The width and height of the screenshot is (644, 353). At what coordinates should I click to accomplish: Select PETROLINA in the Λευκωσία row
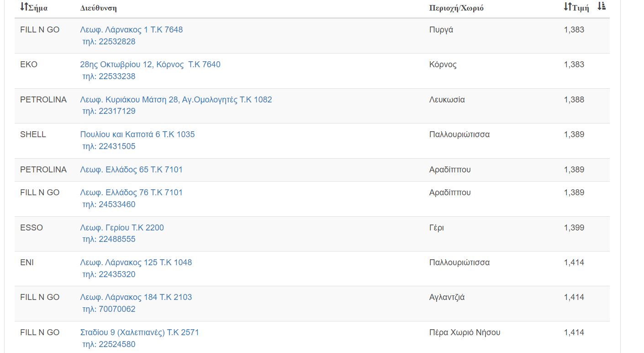43,100
